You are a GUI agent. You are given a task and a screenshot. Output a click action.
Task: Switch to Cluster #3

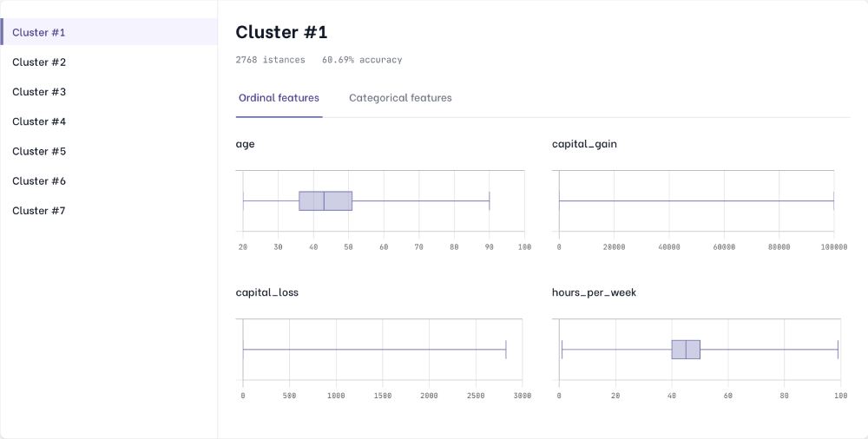(39, 92)
